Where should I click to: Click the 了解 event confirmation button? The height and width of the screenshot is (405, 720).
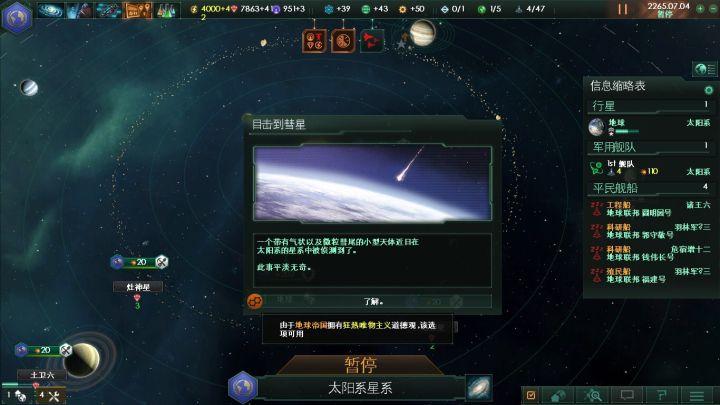tap(372, 301)
